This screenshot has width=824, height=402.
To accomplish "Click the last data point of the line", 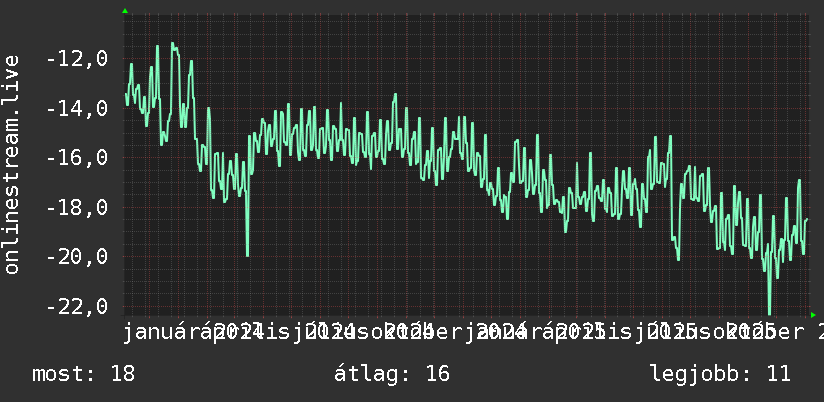I will pyautogui.click(x=807, y=219).
